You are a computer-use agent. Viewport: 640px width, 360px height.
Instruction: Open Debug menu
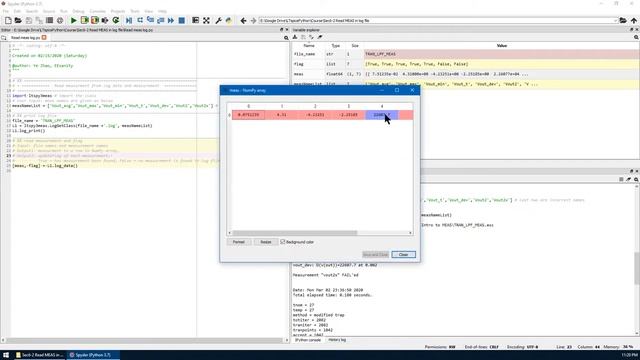[x=78, y=11]
